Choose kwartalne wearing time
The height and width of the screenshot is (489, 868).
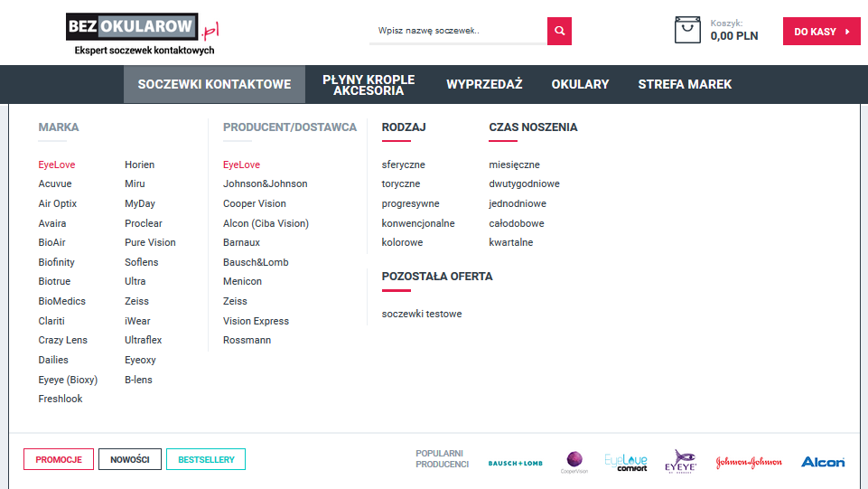click(511, 242)
